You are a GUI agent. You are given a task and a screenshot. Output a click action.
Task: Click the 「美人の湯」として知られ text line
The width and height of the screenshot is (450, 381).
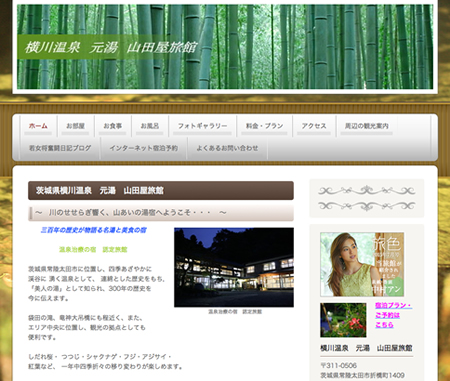click(x=90, y=288)
